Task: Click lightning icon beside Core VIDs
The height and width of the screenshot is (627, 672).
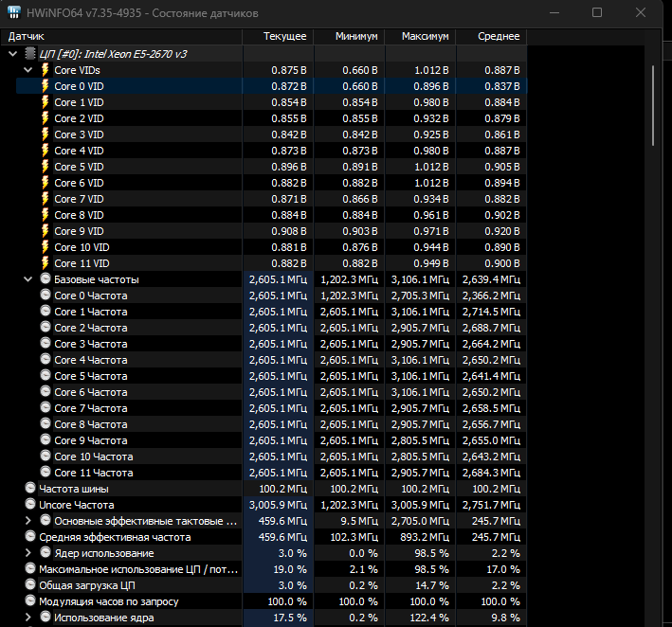Action: (45, 70)
